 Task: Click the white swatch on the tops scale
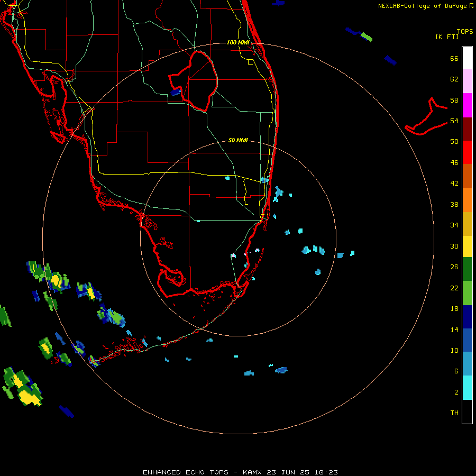click(467, 58)
